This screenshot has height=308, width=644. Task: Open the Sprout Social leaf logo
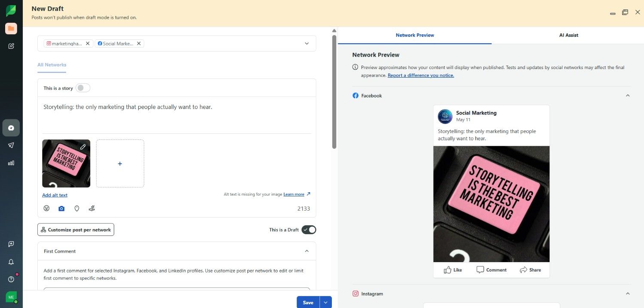[11, 11]
